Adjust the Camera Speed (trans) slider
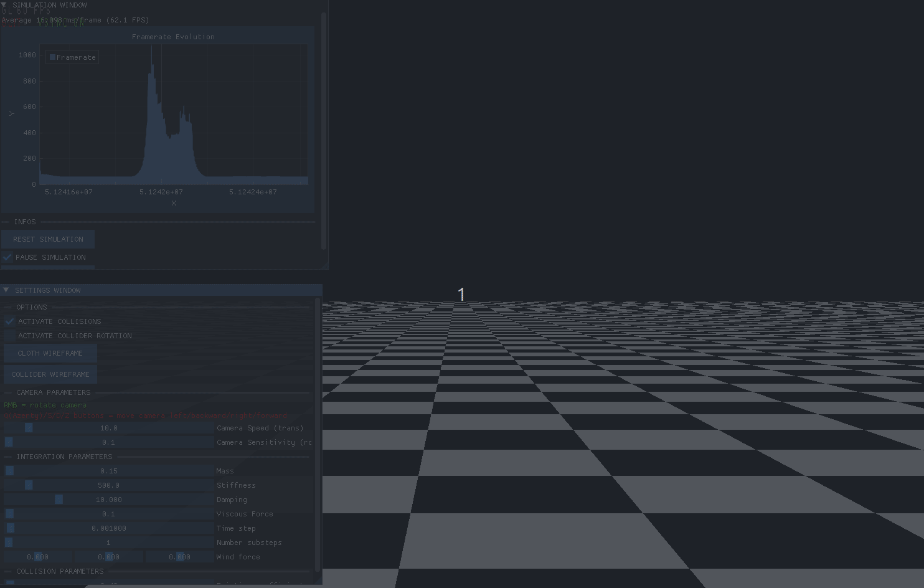 point(109,428)
